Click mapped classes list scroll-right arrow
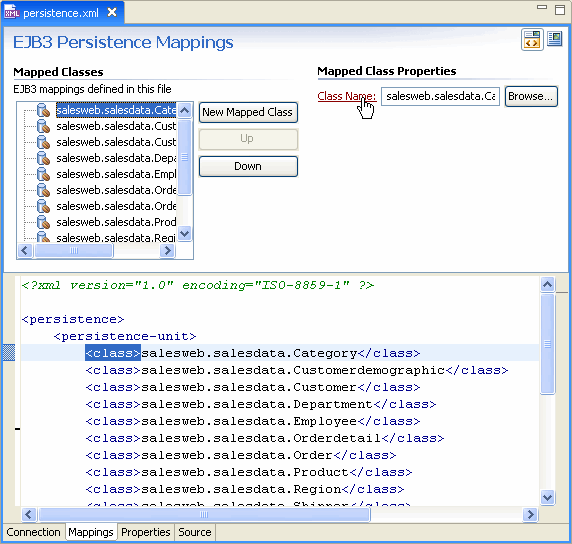The image size is (572, 544). [167, 251]
